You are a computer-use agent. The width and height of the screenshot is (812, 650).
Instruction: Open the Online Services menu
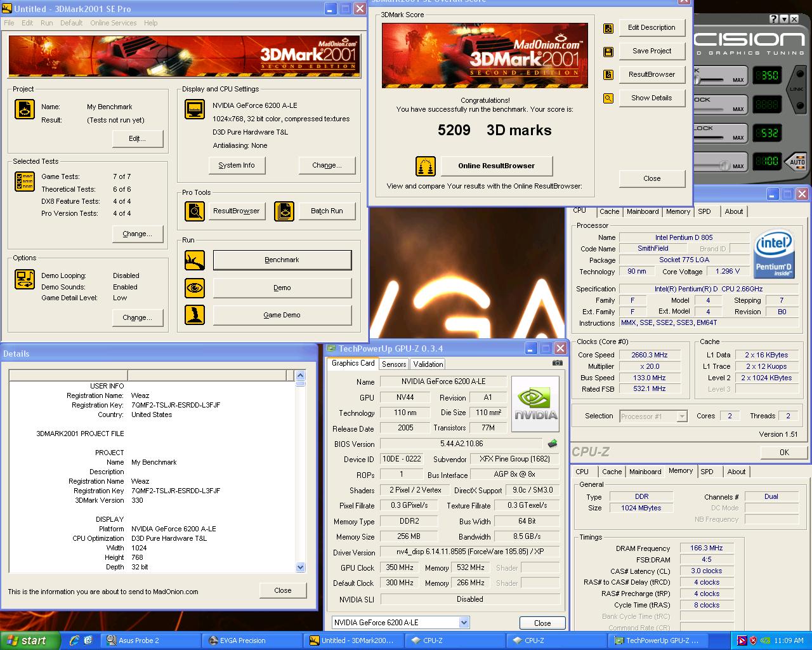[x=114, y=23]
